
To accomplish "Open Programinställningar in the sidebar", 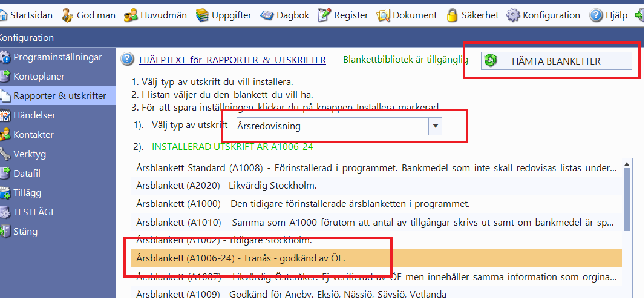I will [x=58, y=57].
